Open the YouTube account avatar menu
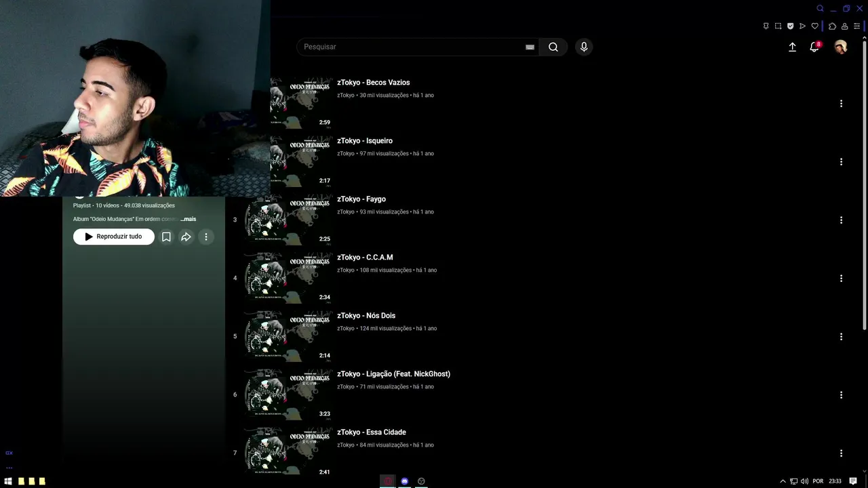This screenshot has height=488, width=868. click(x=841, y=47)
